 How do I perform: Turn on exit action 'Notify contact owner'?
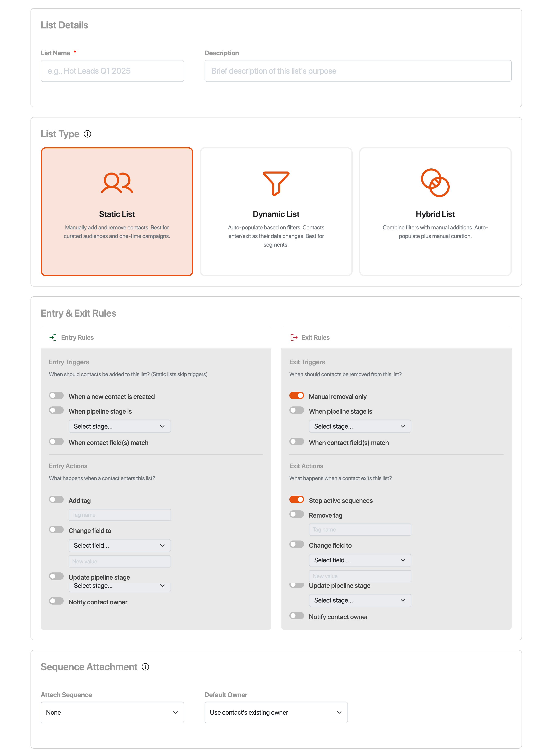[x=297, y=616]
